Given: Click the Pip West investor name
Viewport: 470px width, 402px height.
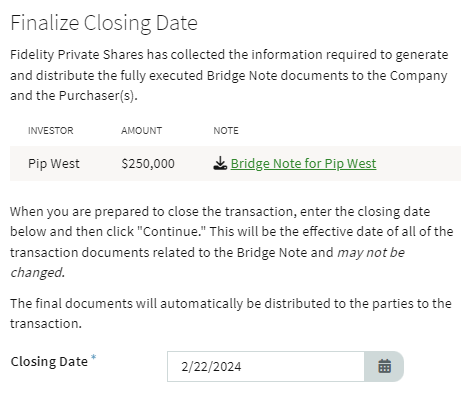Looking at the screenshot, I should [x=54, y=164].
